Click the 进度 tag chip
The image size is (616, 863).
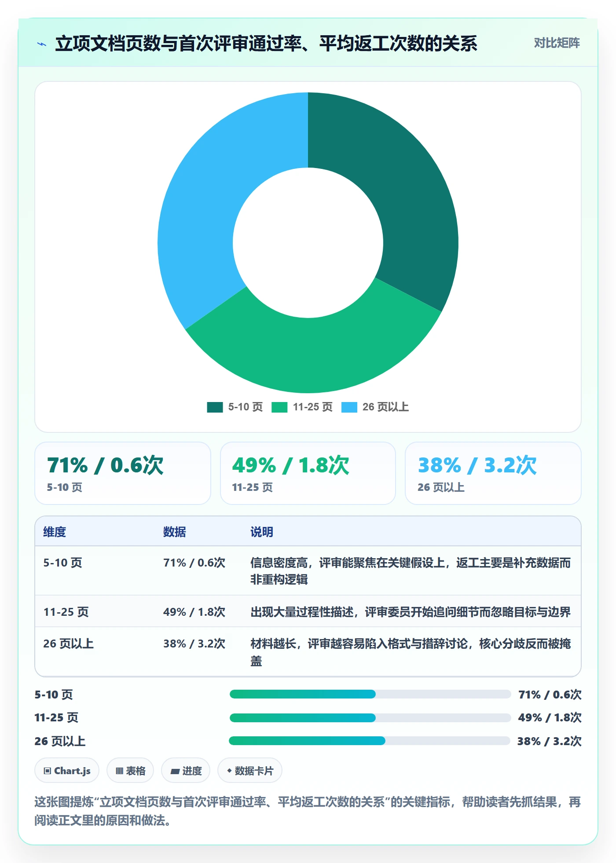pos(186,771)
